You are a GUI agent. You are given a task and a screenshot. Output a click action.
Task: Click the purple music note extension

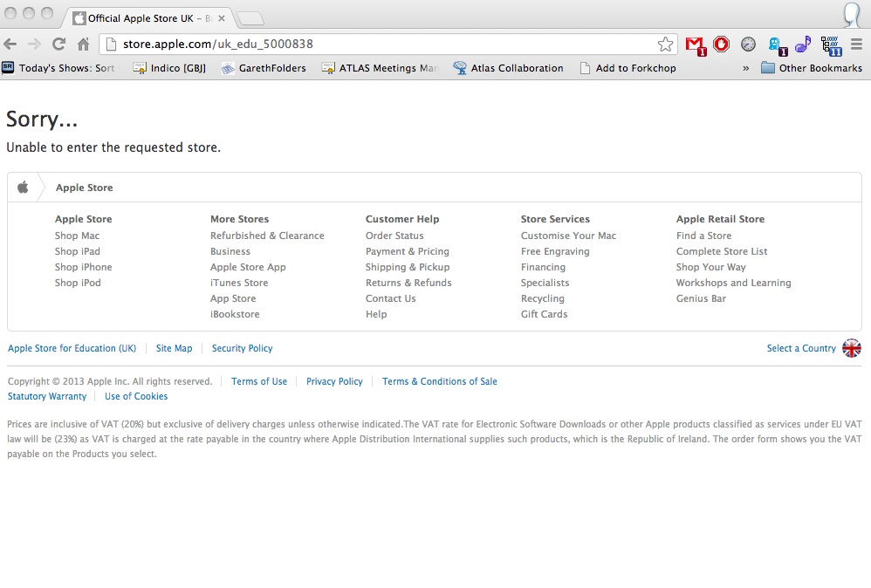tap(803, 44)
